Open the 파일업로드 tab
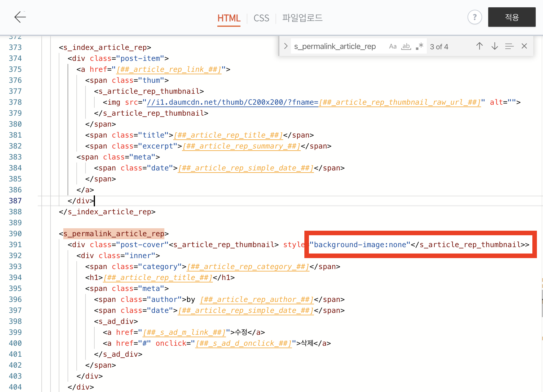 [x=302, y=18]
